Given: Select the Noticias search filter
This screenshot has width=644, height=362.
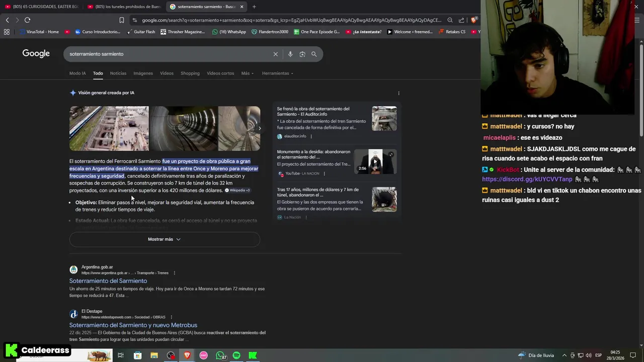Looking at the screenshot, I should point(118,73).
